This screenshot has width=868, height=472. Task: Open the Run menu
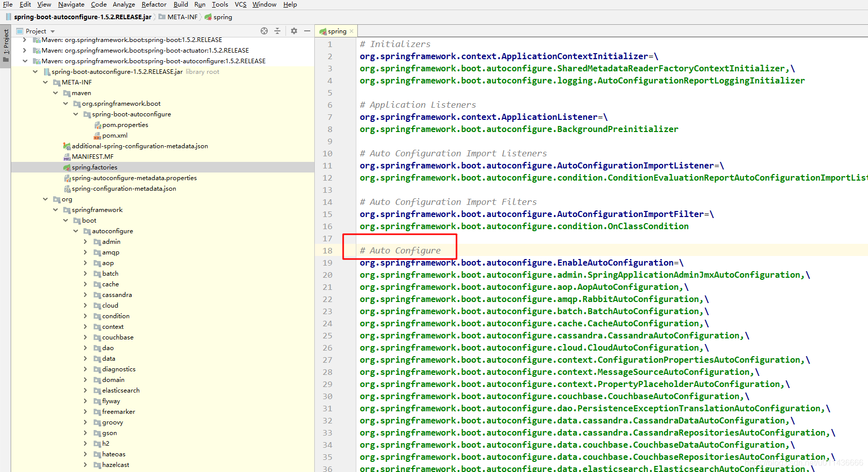200,5
